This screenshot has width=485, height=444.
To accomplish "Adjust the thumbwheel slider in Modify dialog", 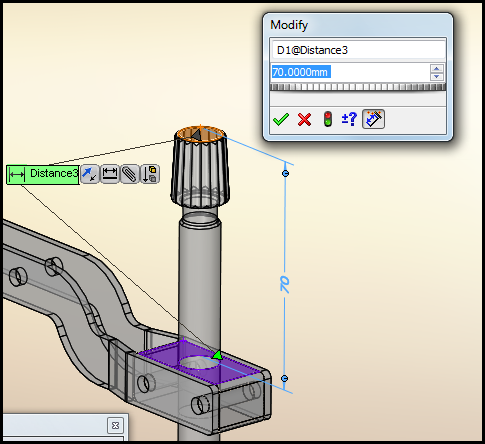I will [x=358, y=87].
